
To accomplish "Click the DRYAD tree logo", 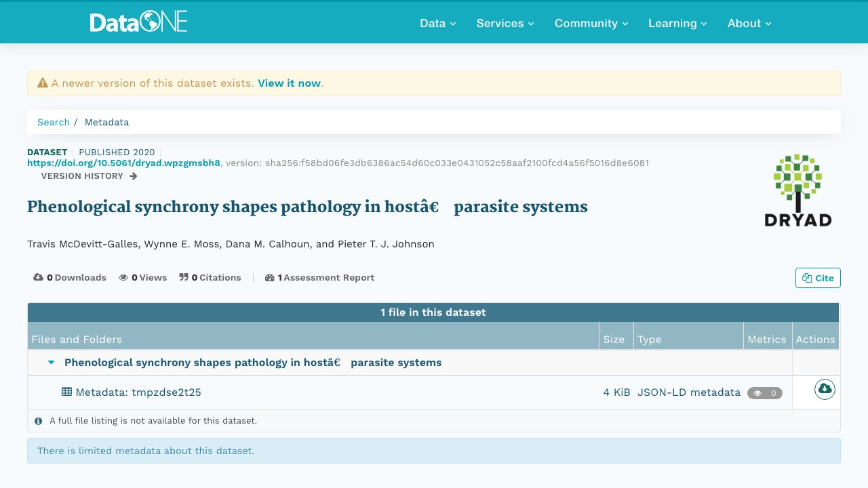I will 797,190.
